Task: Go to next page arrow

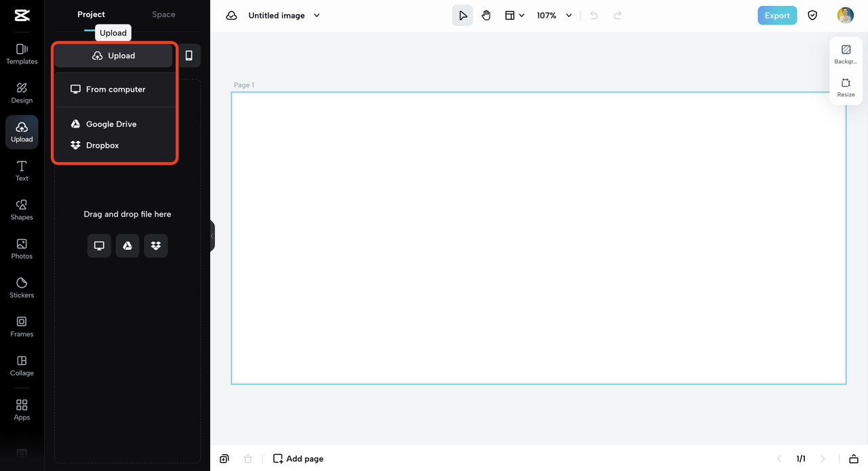Action: [x=823, y=459]
